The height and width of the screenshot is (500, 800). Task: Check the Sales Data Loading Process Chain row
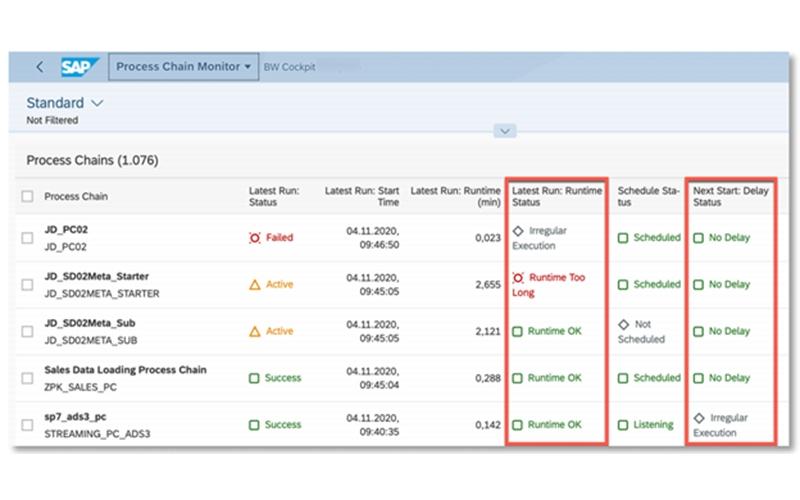point(28,378)
